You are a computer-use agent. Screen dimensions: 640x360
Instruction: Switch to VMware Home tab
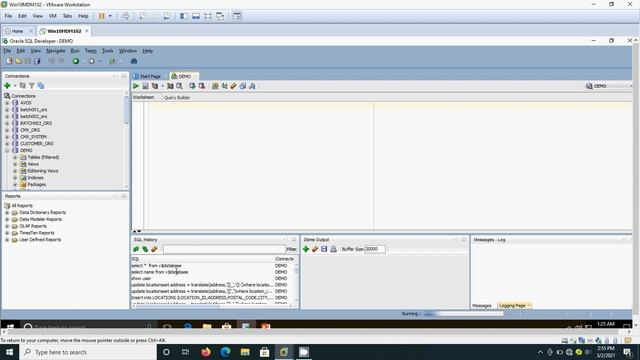pos(18,31)
